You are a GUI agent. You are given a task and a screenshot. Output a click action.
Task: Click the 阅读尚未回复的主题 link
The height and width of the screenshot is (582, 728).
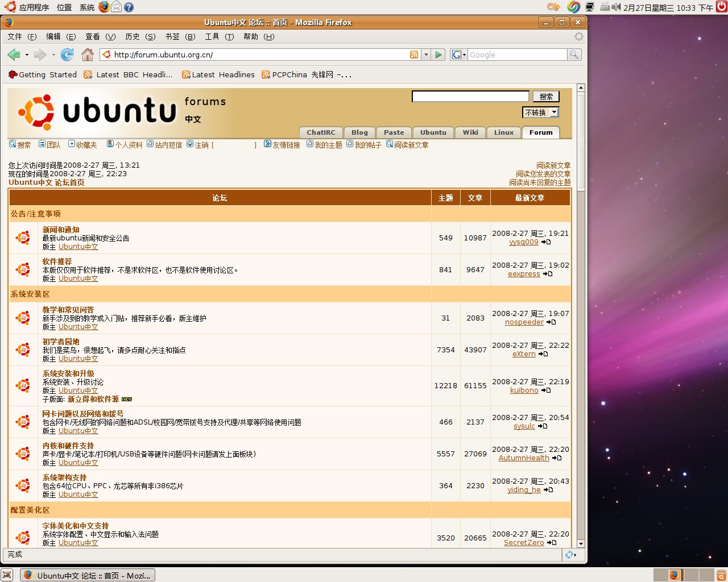[540, 182]
